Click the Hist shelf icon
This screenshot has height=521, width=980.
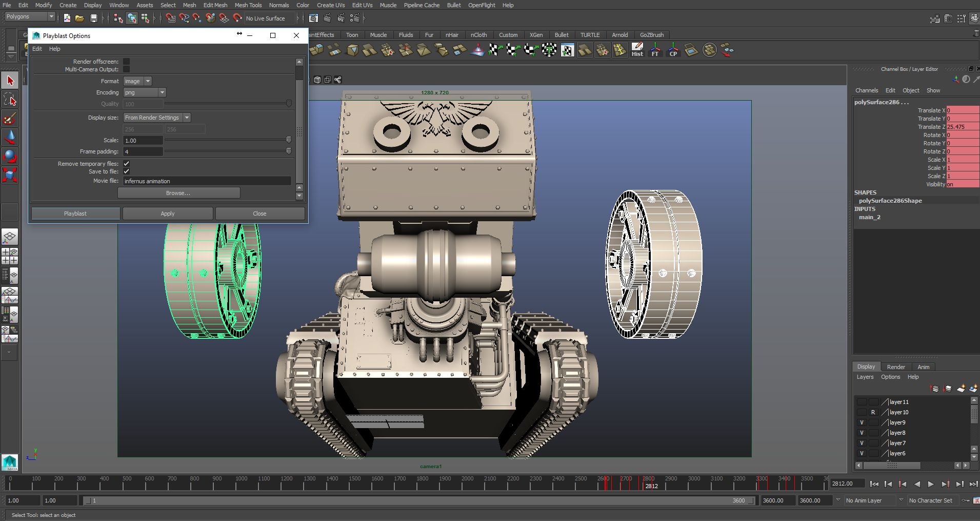tap(637, 50)
